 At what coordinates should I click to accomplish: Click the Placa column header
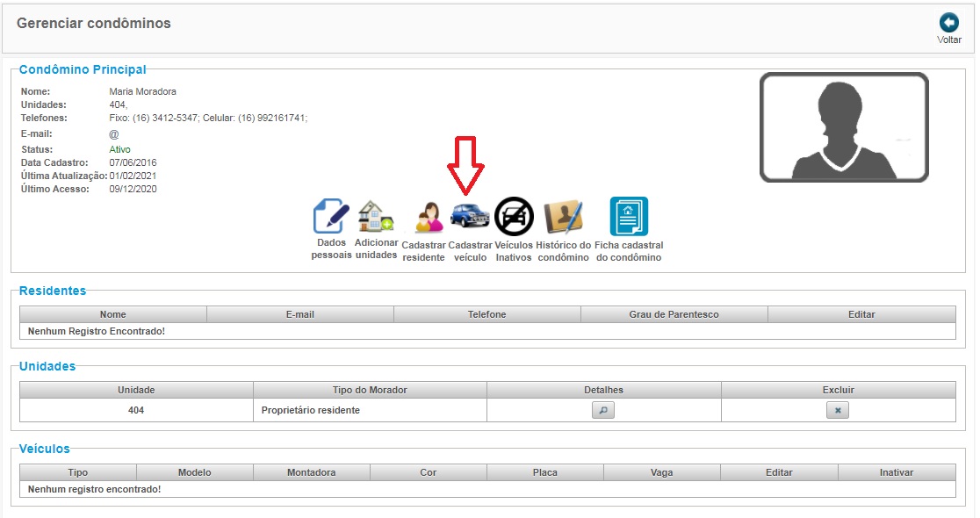point(545,472)
